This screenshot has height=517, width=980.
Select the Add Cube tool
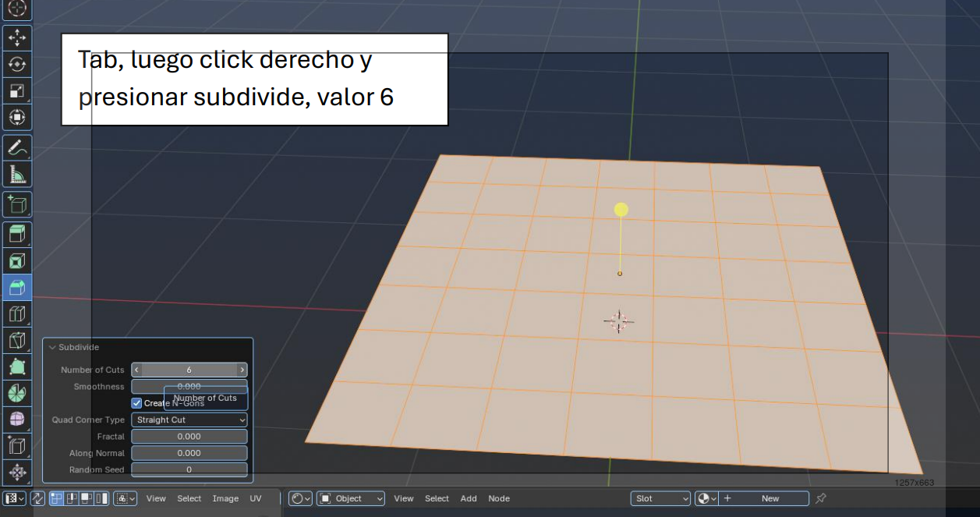tap(17, 204)
